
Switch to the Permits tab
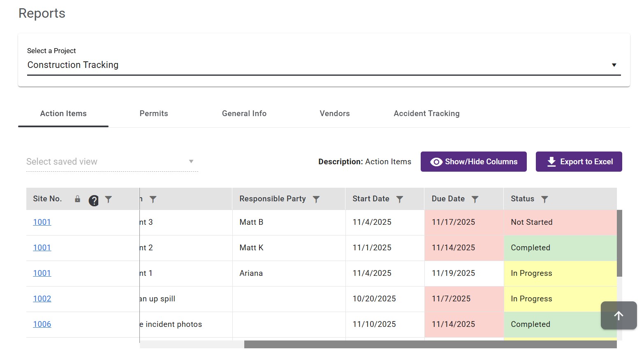[154, 114]
